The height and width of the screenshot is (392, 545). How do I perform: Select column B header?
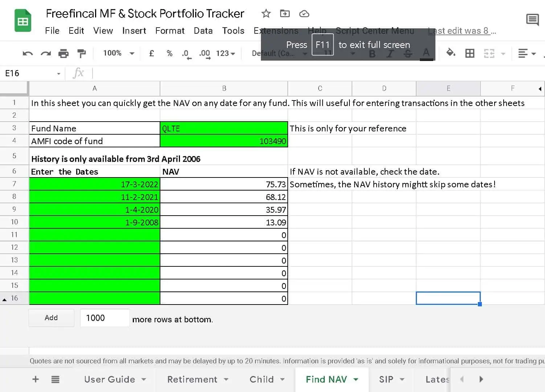coord(224,89)
